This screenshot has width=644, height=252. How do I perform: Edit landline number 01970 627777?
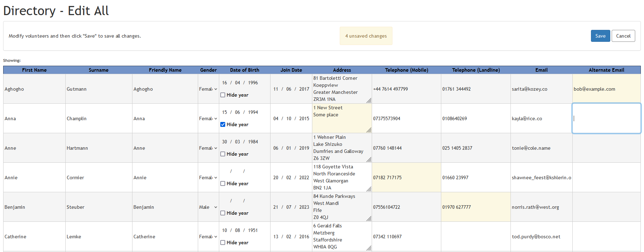[476, 207]
